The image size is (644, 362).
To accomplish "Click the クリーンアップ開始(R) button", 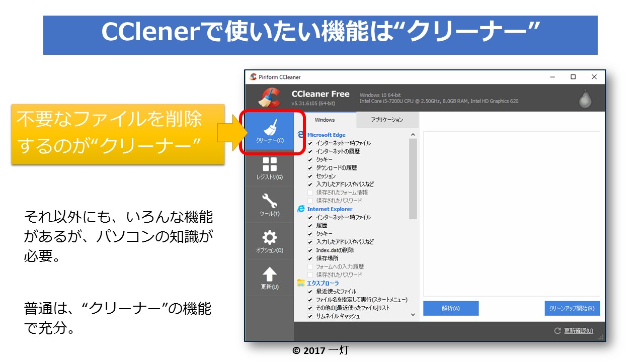I will [x=572, y=308].
